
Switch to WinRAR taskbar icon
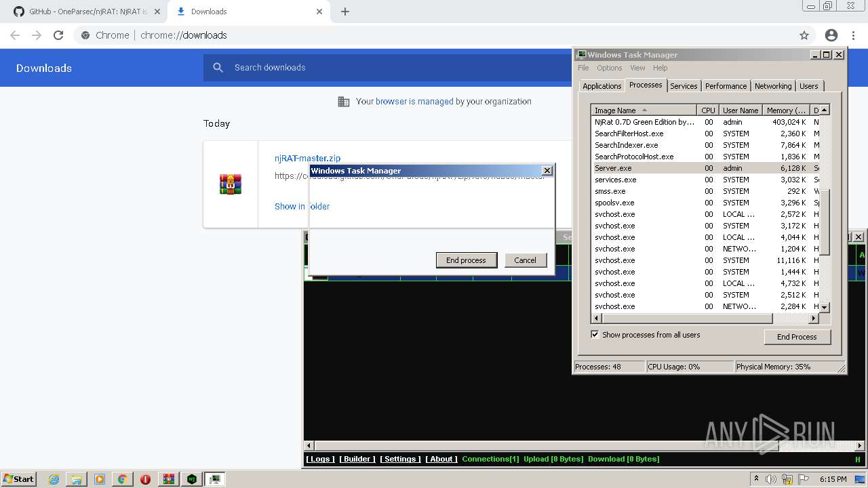[169, 479]
